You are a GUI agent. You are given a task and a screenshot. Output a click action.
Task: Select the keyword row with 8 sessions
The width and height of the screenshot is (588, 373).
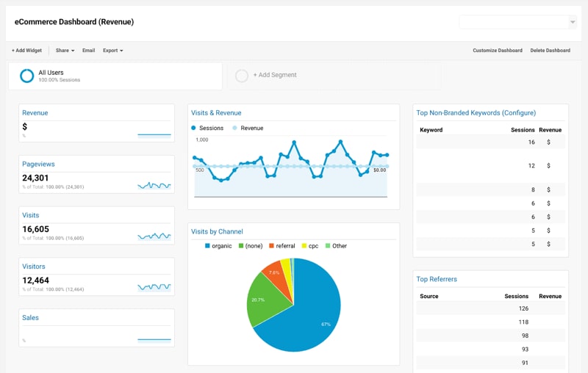point(490,189)
